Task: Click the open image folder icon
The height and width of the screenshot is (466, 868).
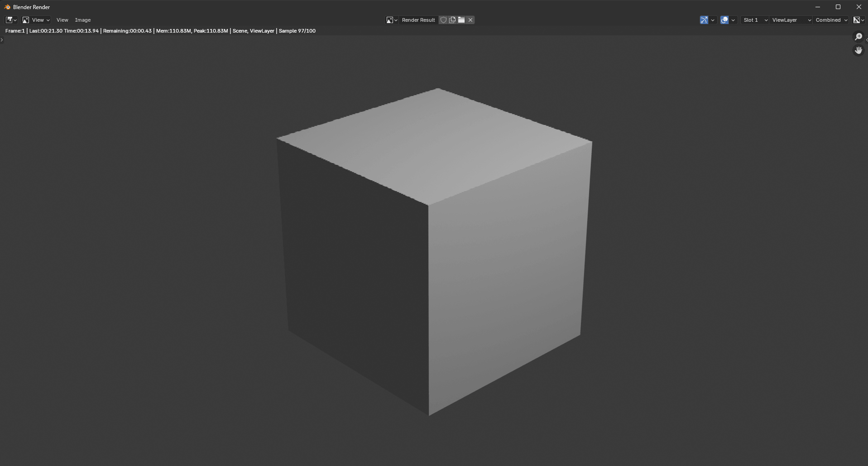Action: point(461,20)
